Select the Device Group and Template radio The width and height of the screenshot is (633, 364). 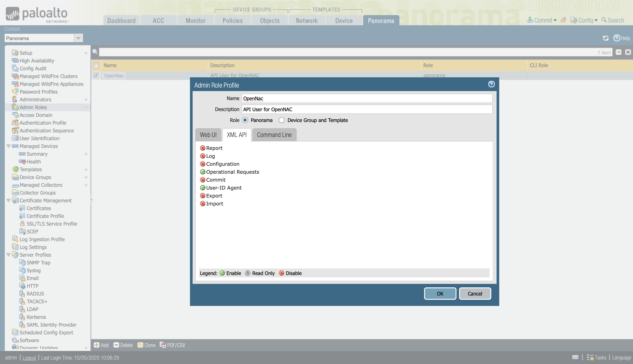tap(282, 120)
